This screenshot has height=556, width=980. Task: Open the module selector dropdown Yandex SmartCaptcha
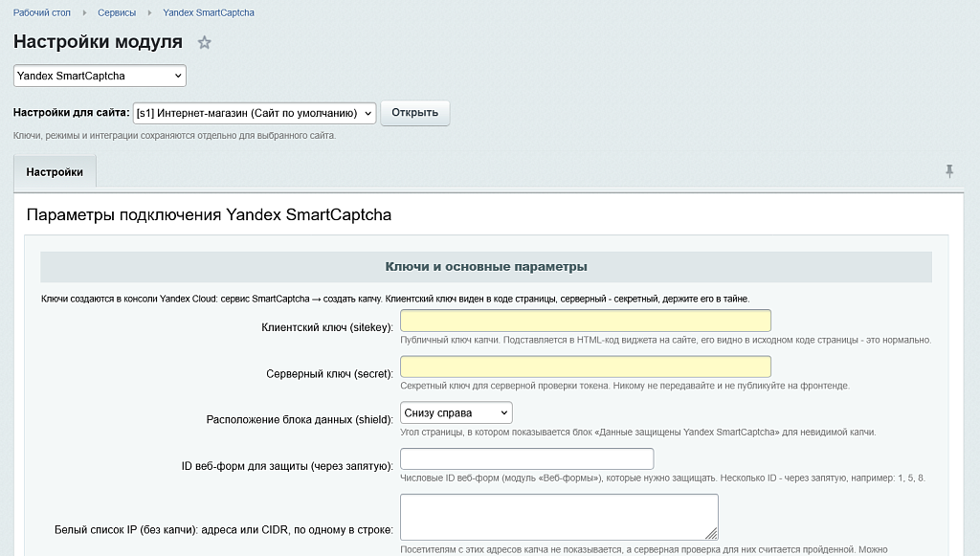(100, 76)
